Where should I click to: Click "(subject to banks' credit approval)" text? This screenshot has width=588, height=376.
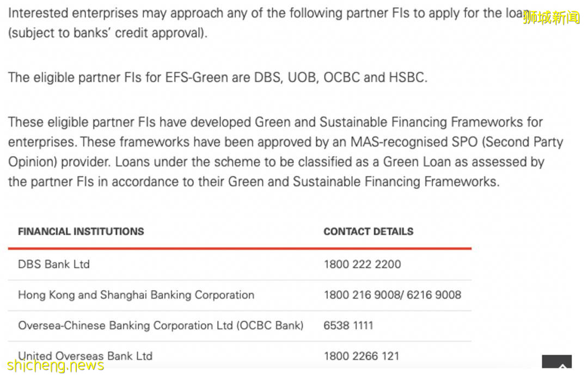pos(108,33)
